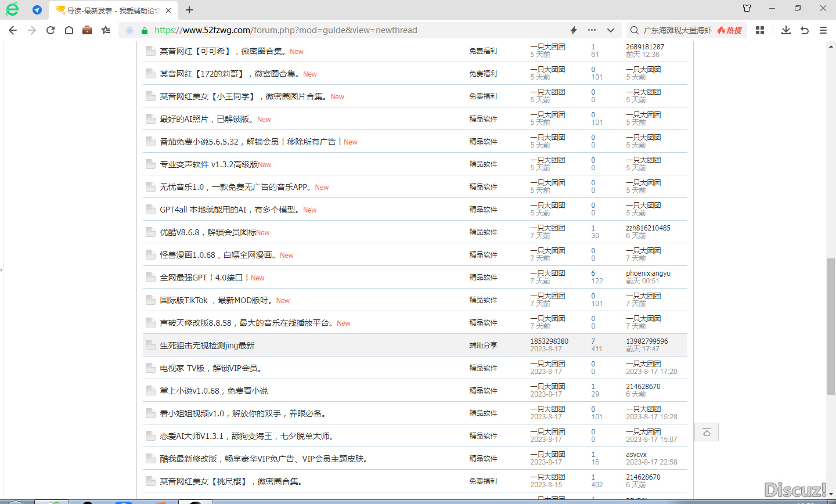Expand the address bar dropdown chevron
Image resolution: width=836 pixels, height=504 pixels.
tap(611, 30)
